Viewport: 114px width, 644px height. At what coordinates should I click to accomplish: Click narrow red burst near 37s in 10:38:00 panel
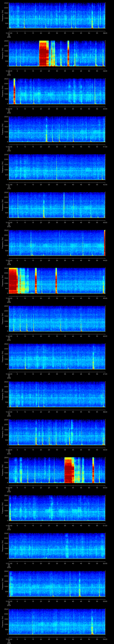click(68, 53)
